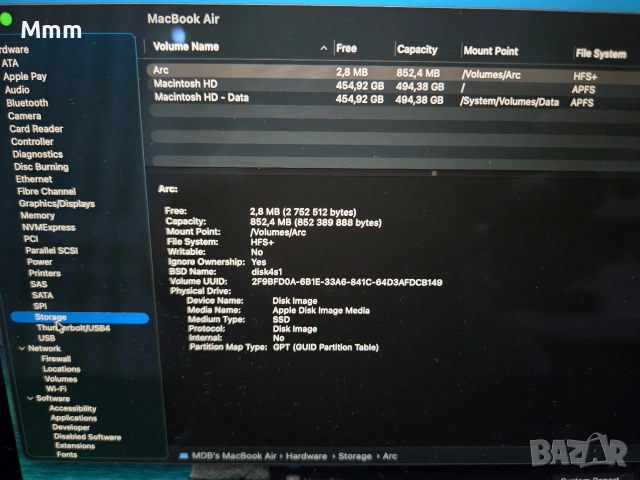Select Firewall under Network
Screen dimensions: 640x480
(x=56, y=359)
